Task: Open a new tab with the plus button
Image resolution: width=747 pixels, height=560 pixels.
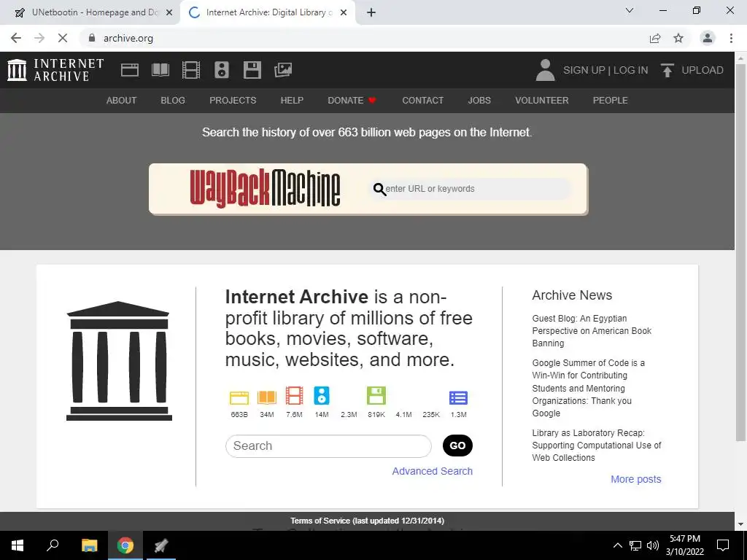Action: click(x=371, y=12)
